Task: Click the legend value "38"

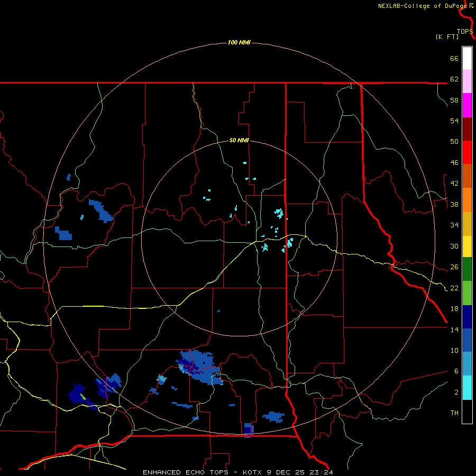Action: (454, 204)
